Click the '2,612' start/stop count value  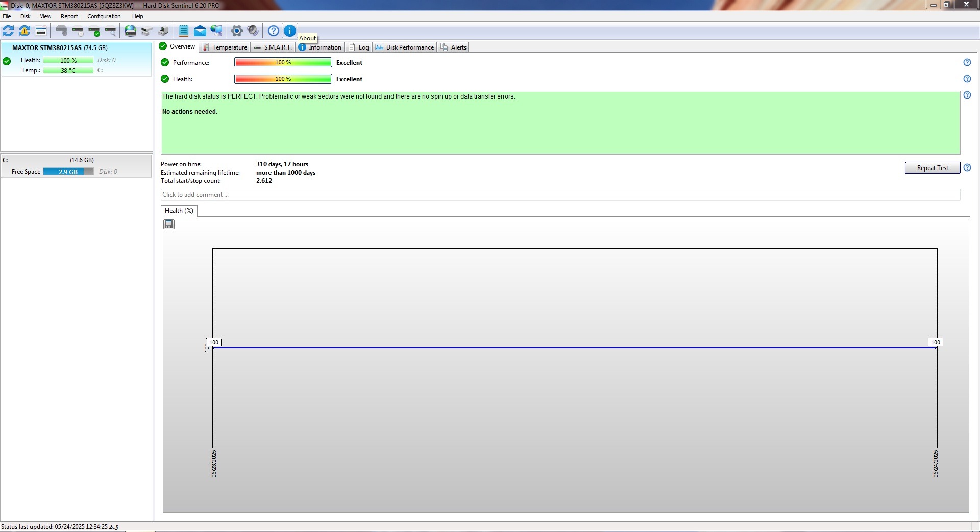(x=264, y=181)
